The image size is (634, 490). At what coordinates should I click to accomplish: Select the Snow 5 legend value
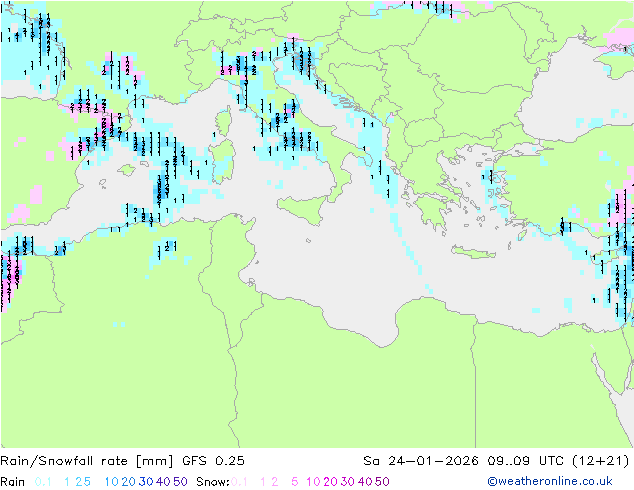(x=294, y=482)
